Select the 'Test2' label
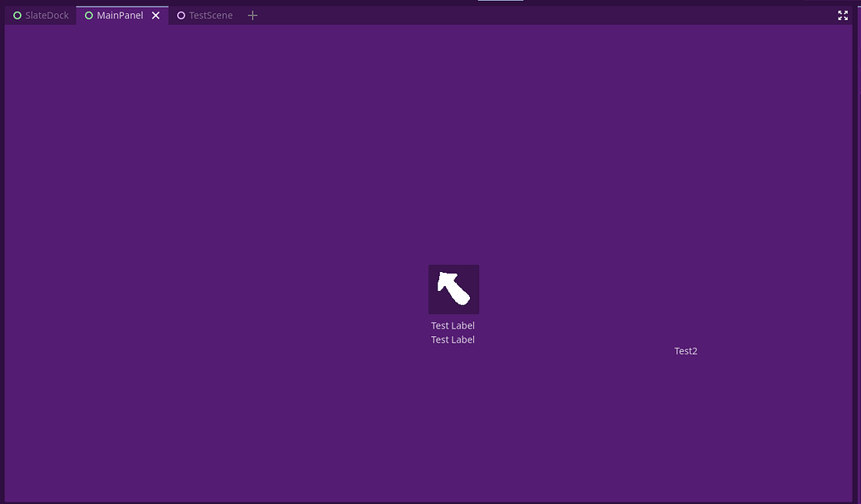The image size is (861, 504). pos(685,351)
